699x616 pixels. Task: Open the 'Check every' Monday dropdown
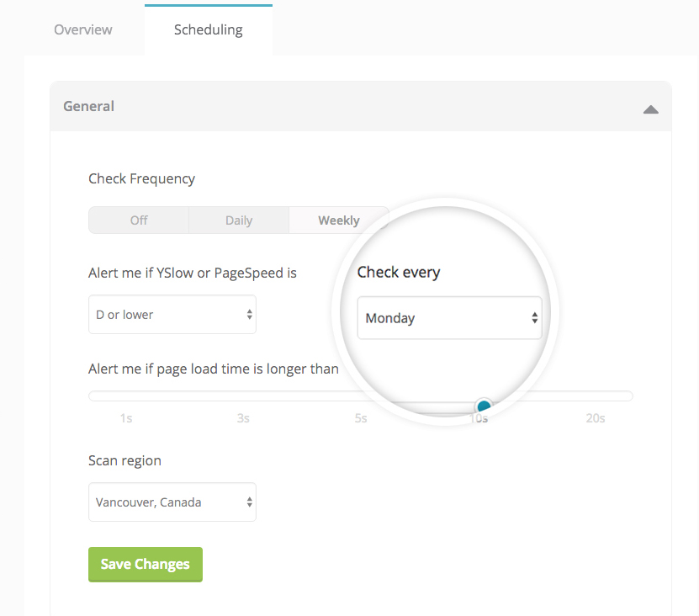[x=449, y=318]
